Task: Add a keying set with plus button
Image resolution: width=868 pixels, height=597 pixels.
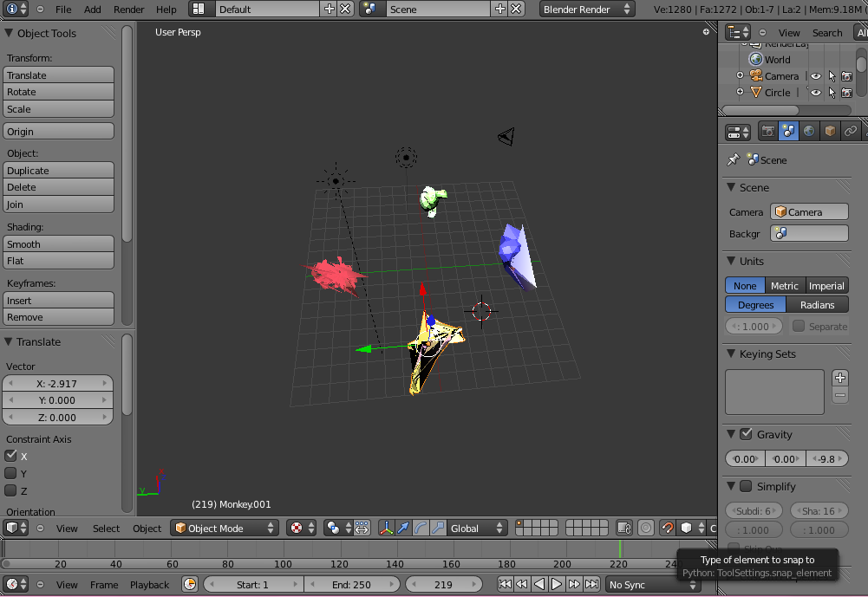Action: 839,378
